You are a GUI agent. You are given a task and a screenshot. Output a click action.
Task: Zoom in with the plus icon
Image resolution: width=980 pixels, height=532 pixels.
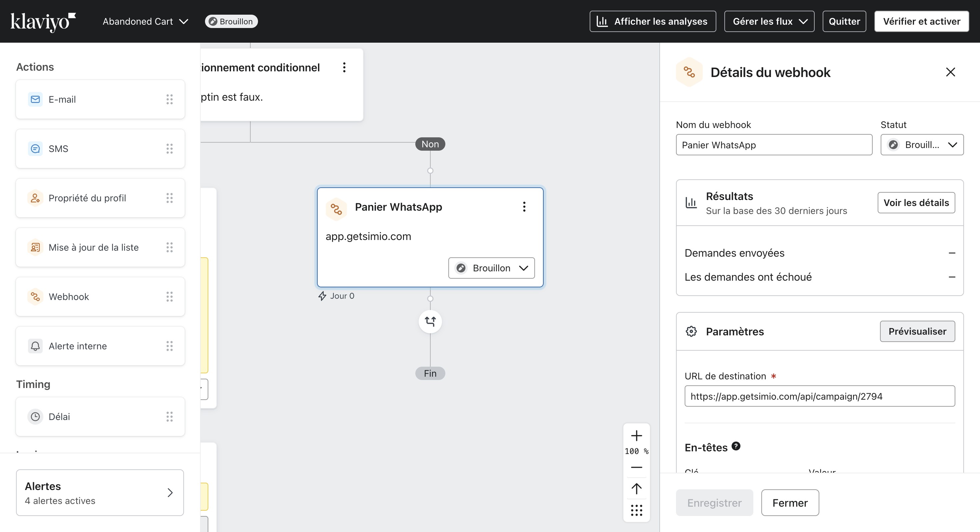[x=636, y=436]
